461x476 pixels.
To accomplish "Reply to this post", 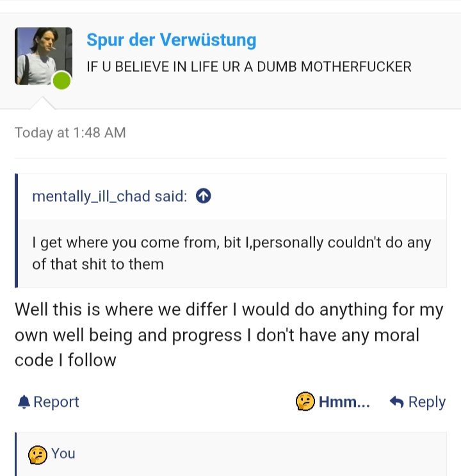I will (417, 402).
